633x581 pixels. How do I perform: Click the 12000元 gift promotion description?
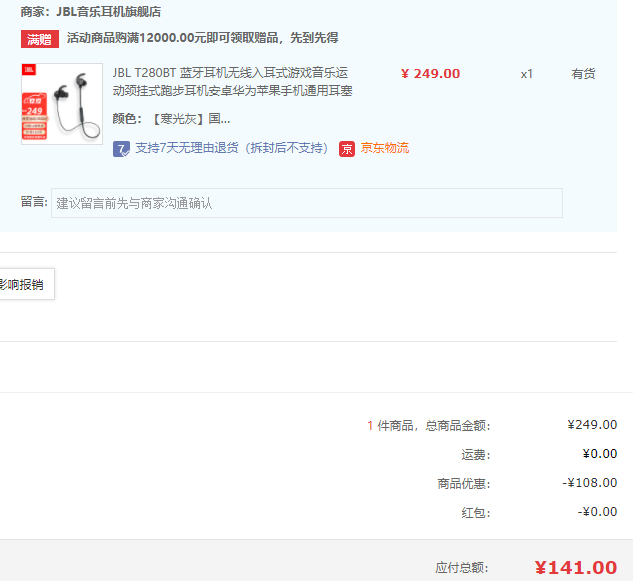(202, 38)
